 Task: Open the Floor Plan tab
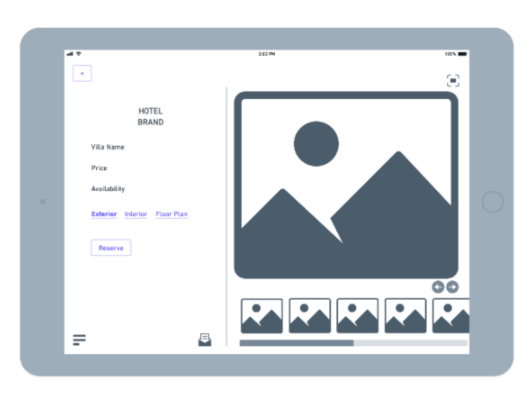pyautogui.click(x=171, y=214)
